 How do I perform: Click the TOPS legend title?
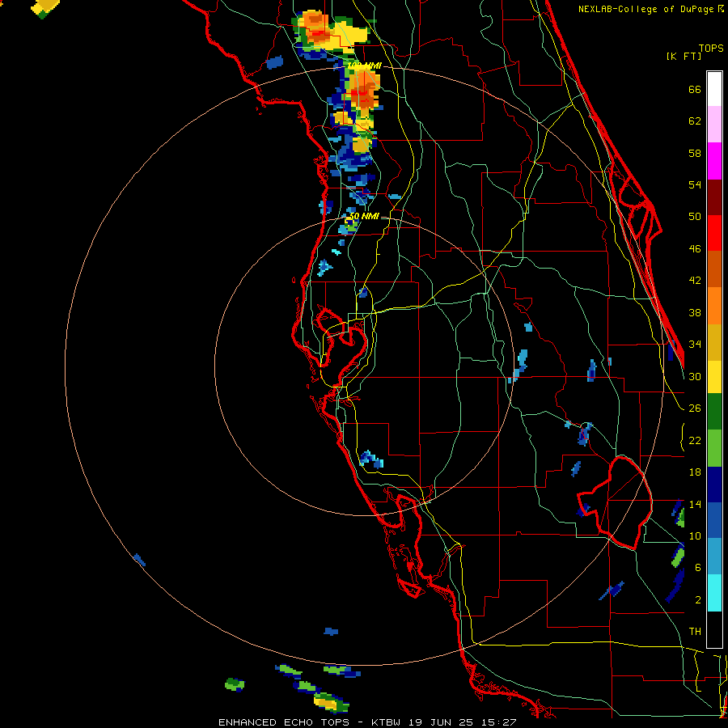coord(711,48)
